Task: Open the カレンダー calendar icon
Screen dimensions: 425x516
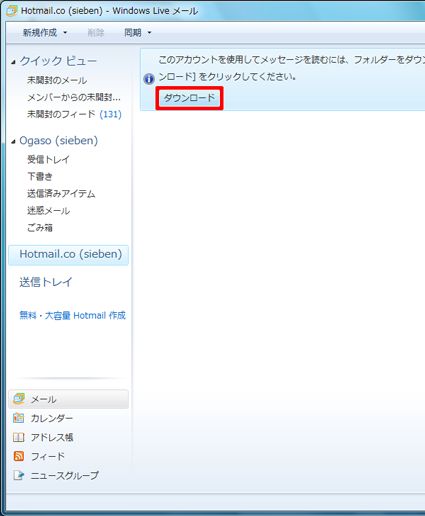Action: [x=19, y=418]
